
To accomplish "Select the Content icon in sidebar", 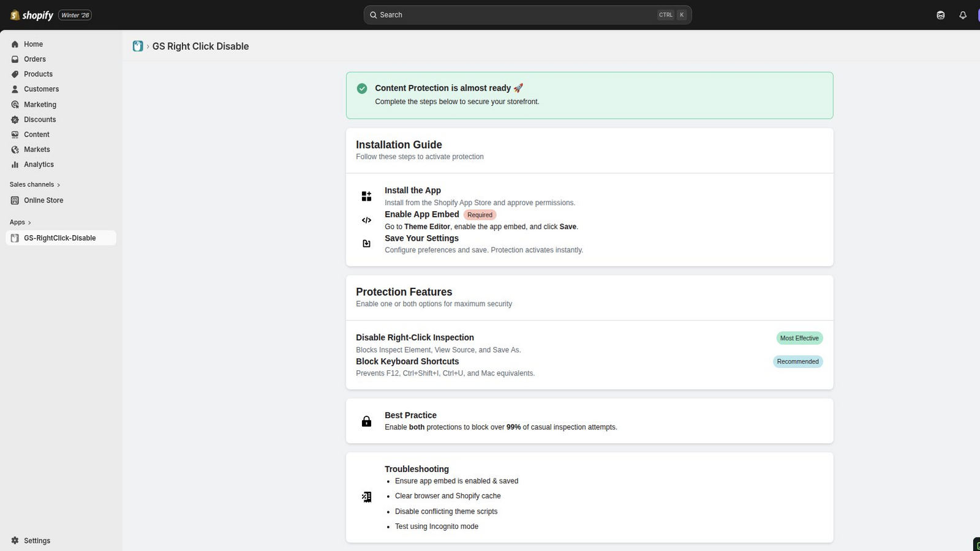I will pos(15,135).
